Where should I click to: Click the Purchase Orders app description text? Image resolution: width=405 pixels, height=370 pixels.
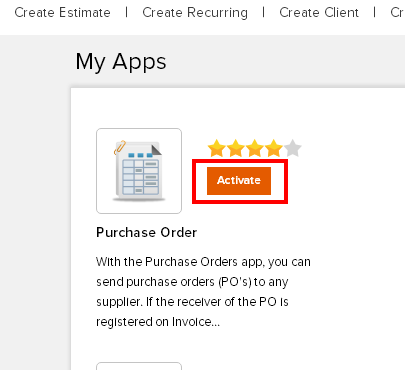click(x=203, y=292)
